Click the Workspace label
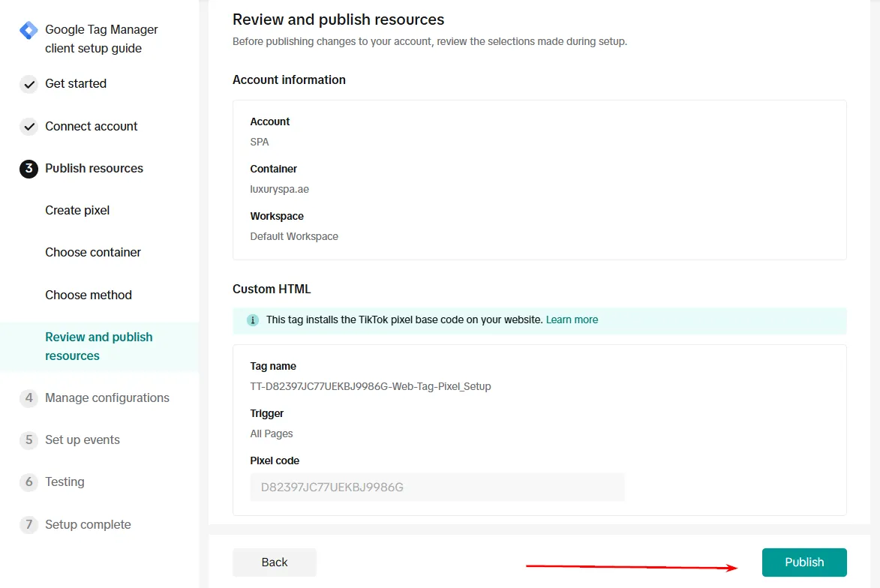The width and height of the screenshot is (880, 588). 277,216
